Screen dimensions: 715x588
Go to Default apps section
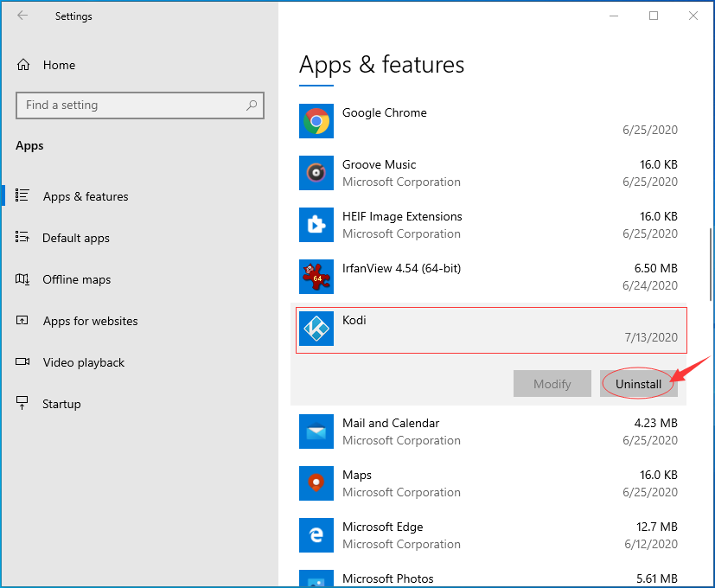click(x=76, y=238)
